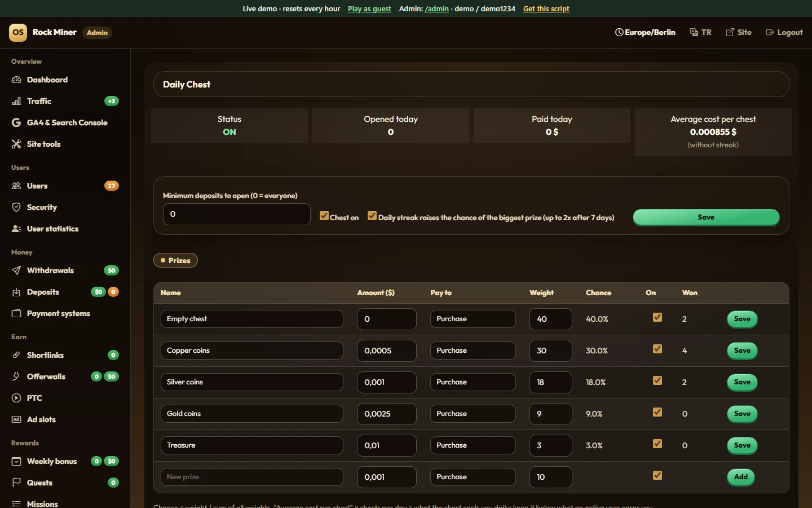The image size is (812, 508).
Task: Click the Traffic bar chart icon
Action: (x=16, y=101)
